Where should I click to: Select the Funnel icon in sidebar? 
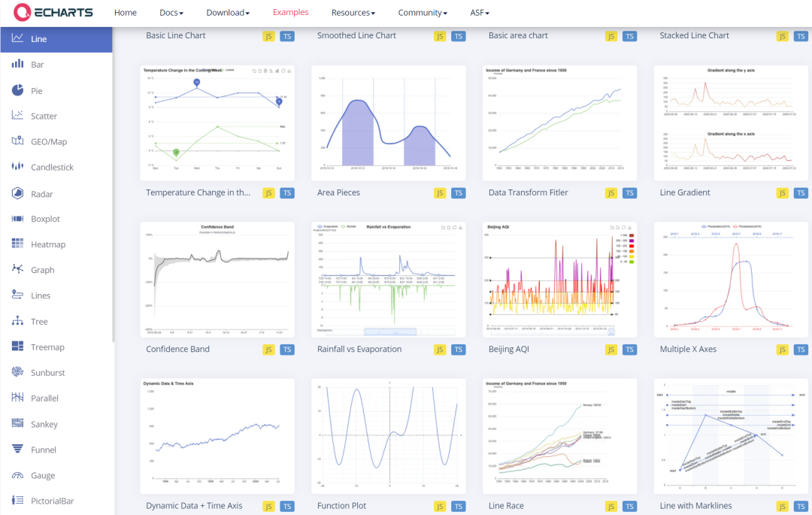click(x=17, y=449)
